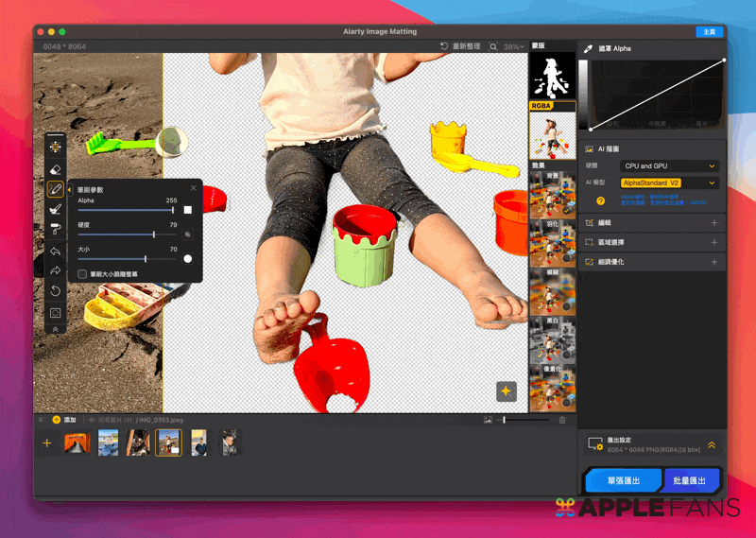756x538 pixels.
Task: Select the Eraser tool
Action: click(56, 168)
